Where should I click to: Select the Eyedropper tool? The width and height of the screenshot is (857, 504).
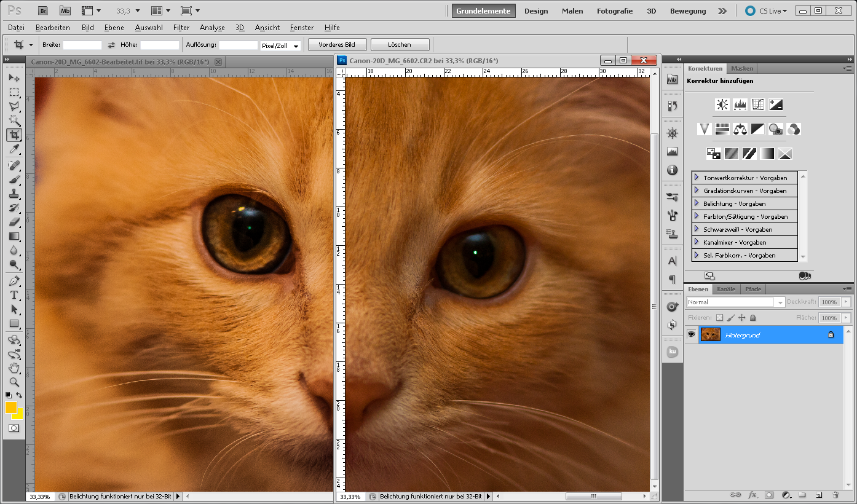(x=14, y=149)
